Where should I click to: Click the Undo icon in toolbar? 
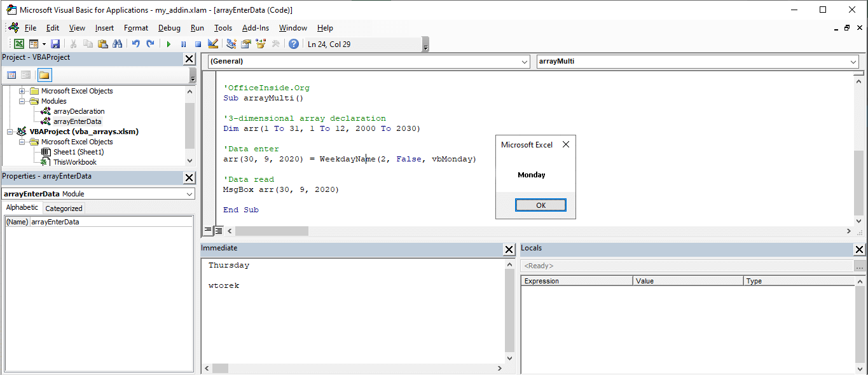pyautogui.click(x=135, y=43)
